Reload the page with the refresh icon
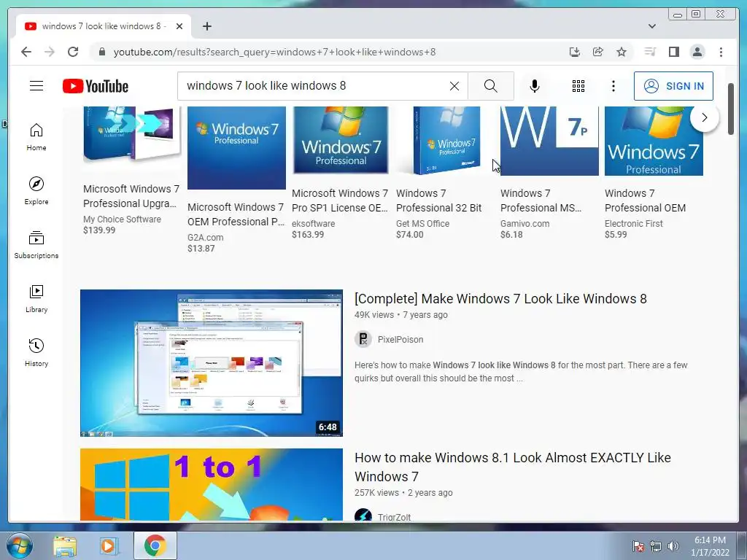Image resolution: width=747 pixels, height=560 pixels. tap(73, 52)
